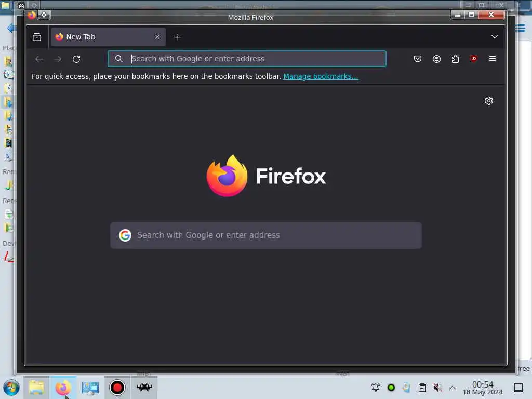This screenshot has width=532, height=399.
Task: Select the New Tab tab
Action: point(108,37)
